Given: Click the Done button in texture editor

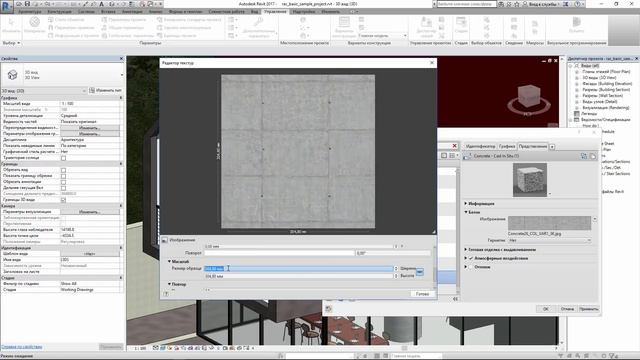Looking at the screenshot, I should (x=422, y=294).
